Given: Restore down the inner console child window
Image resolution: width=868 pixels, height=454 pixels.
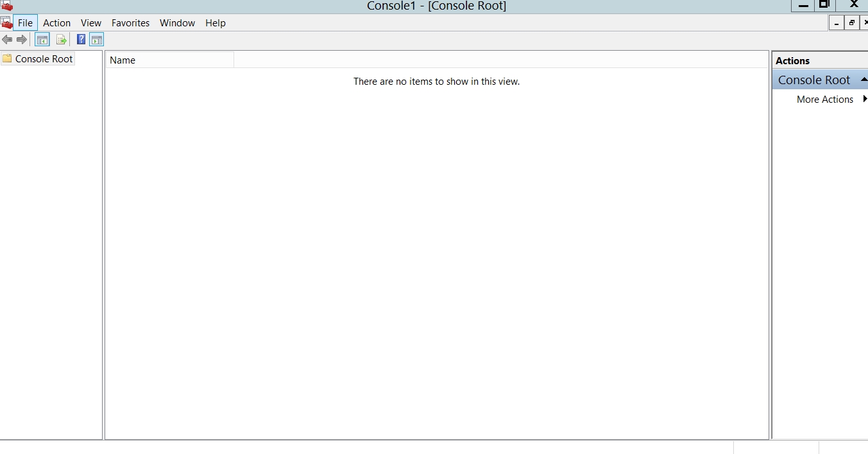Looking at the screenshot, I should click(852, 23).
